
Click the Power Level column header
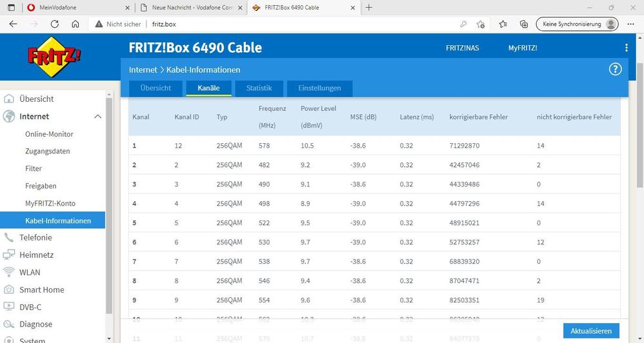(x=318, y=117)
